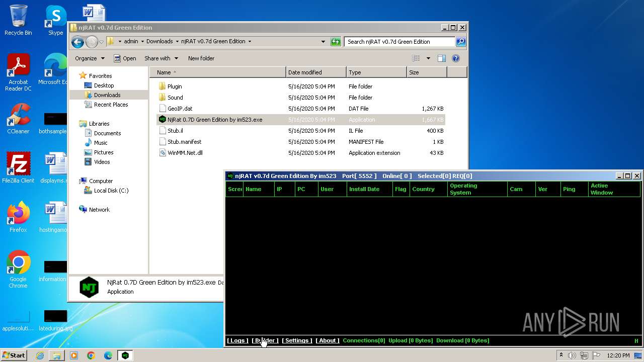Screen dimensions: 644x362
Task: Select CCleaner desktop icon
Action: [x=18, y=119]
